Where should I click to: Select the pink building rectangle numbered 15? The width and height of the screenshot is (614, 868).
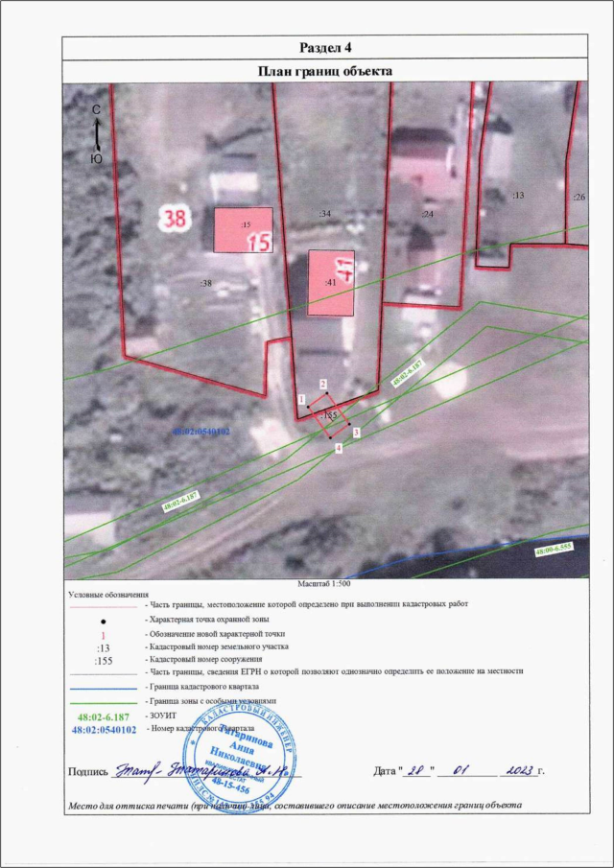click(243, 230)
